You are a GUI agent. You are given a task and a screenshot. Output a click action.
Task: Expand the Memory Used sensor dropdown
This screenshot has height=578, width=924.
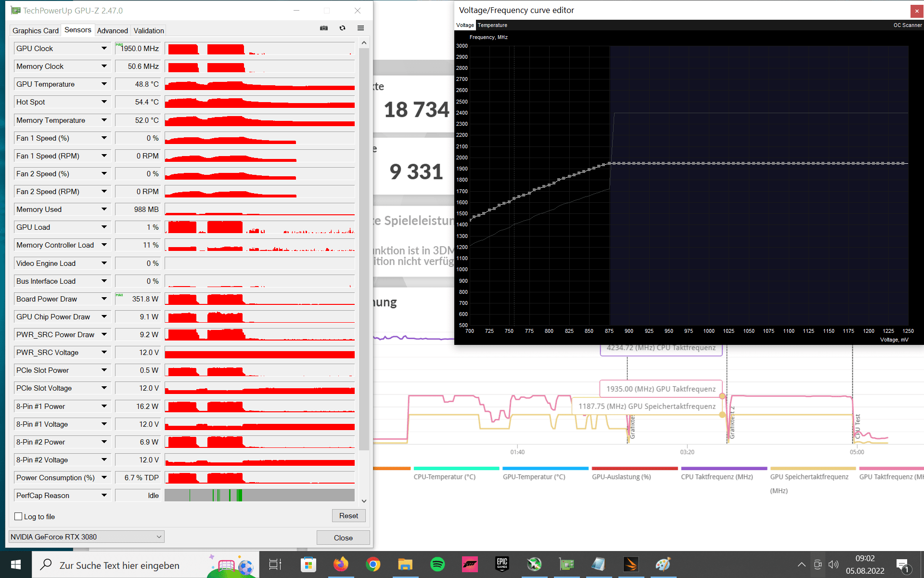pyautogui.click(x=104, y=209)
